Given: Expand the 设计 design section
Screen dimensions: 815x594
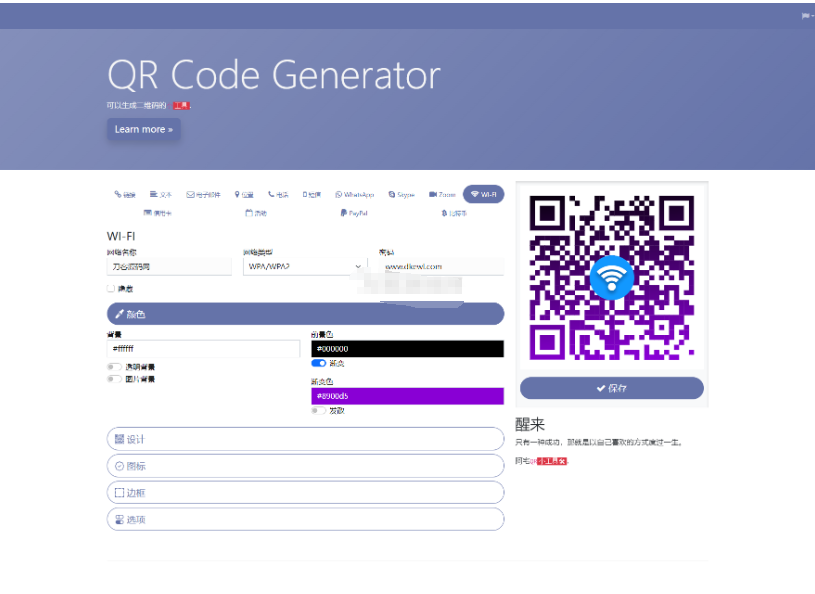Looking at the screenshot, I should coord(305,439).
